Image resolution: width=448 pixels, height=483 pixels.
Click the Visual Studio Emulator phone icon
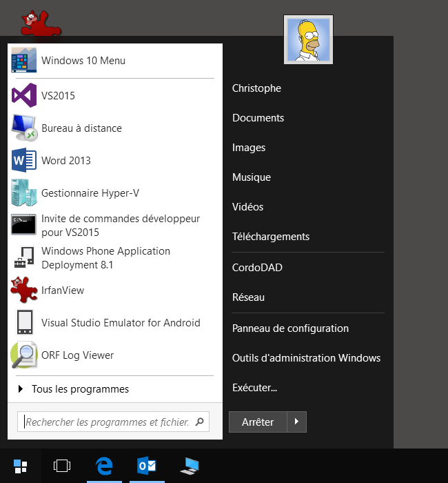(x=25, y=322)
